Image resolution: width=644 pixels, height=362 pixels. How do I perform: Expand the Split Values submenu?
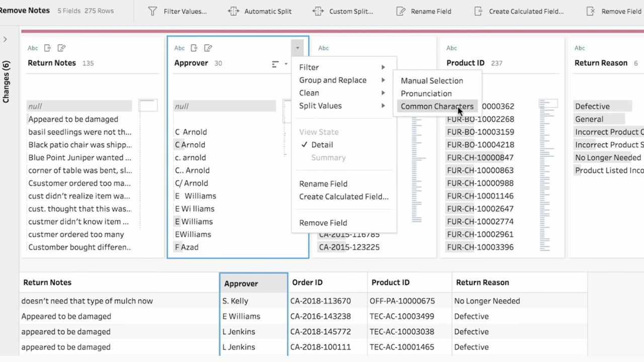pos(320,106)
